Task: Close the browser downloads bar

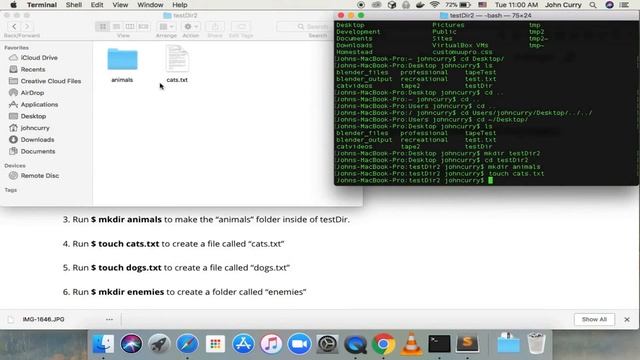Action: (x=627, y=319)
